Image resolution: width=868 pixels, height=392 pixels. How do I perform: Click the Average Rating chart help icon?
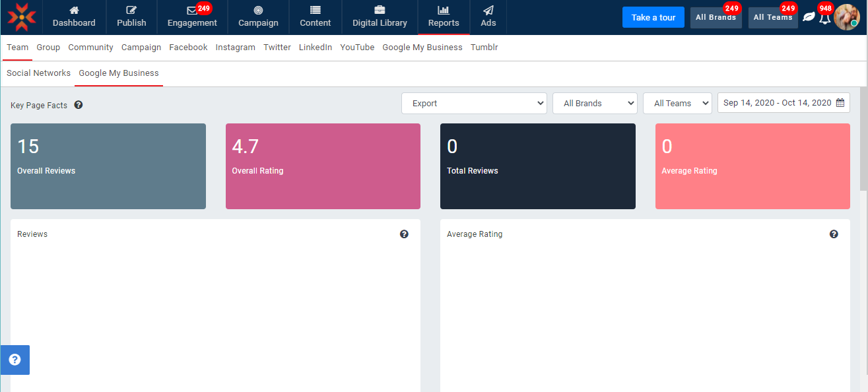pos(834,234)
